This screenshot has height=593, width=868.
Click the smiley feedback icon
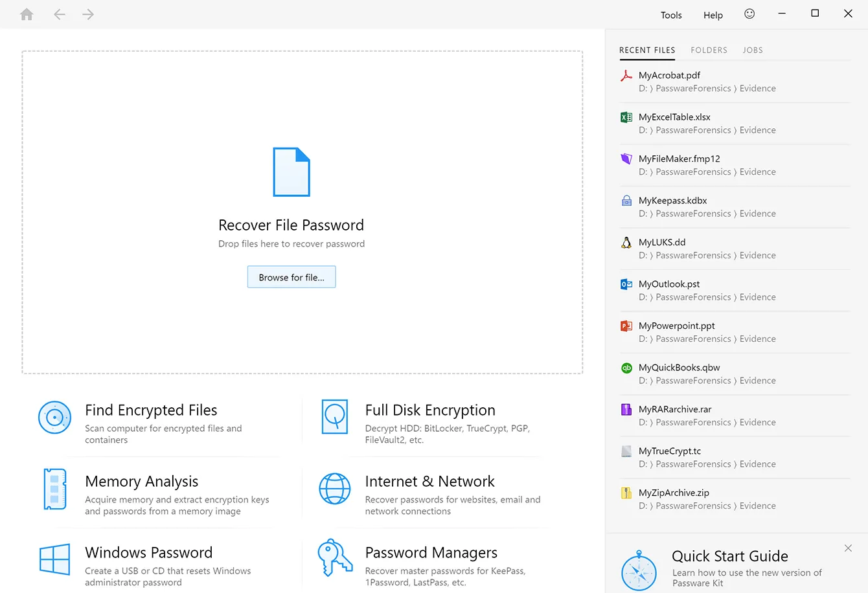(x=749, y=14)
